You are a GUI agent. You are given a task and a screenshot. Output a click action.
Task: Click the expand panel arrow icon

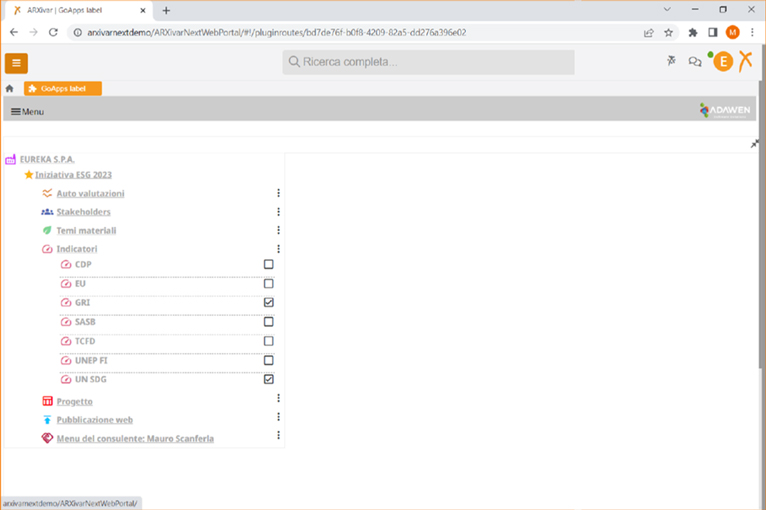coord(755,144)
